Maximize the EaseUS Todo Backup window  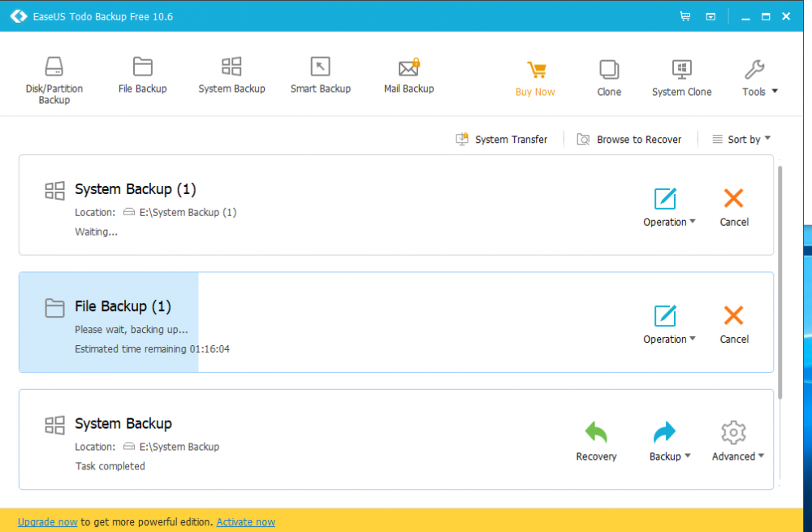pyautogui.click(x=766, y=16)
